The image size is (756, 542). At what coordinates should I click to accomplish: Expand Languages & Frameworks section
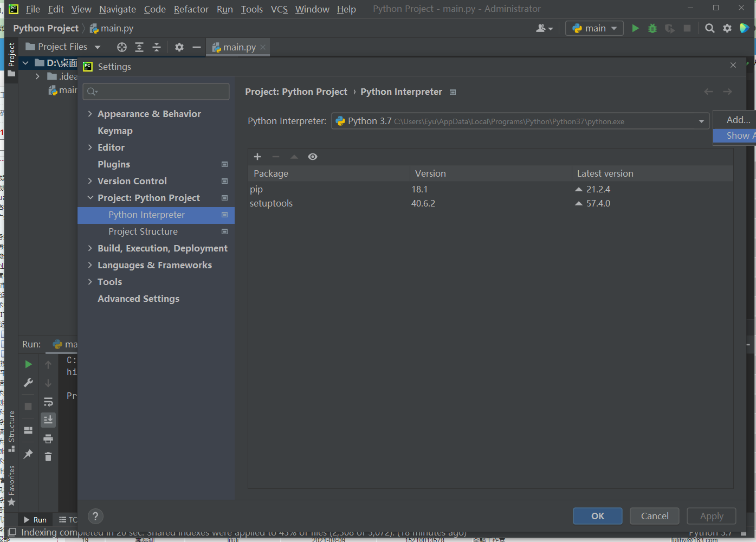point(90,265)
